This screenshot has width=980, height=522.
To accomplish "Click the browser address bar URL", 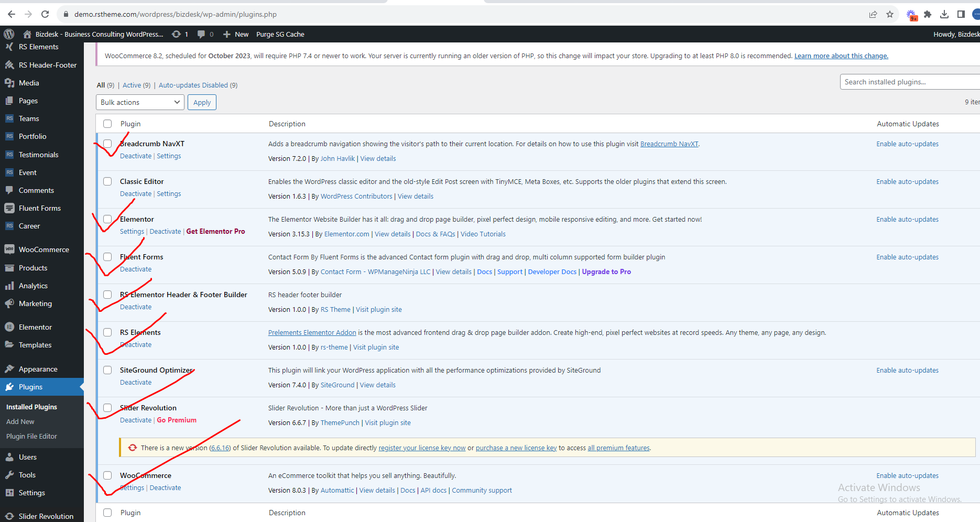I will [176, 14].
